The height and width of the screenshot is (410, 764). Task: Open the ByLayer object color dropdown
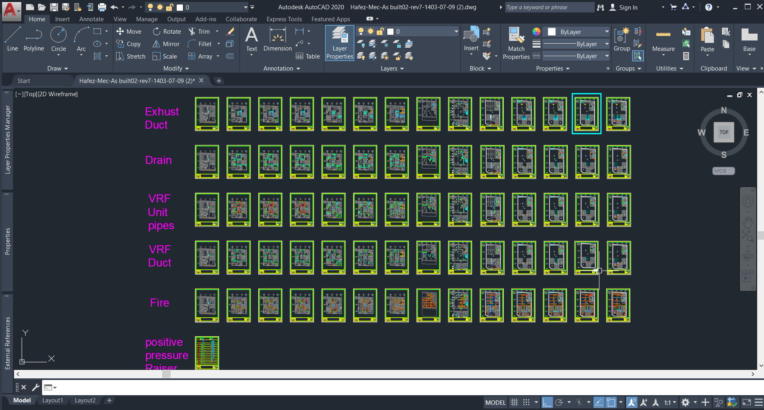578,32
